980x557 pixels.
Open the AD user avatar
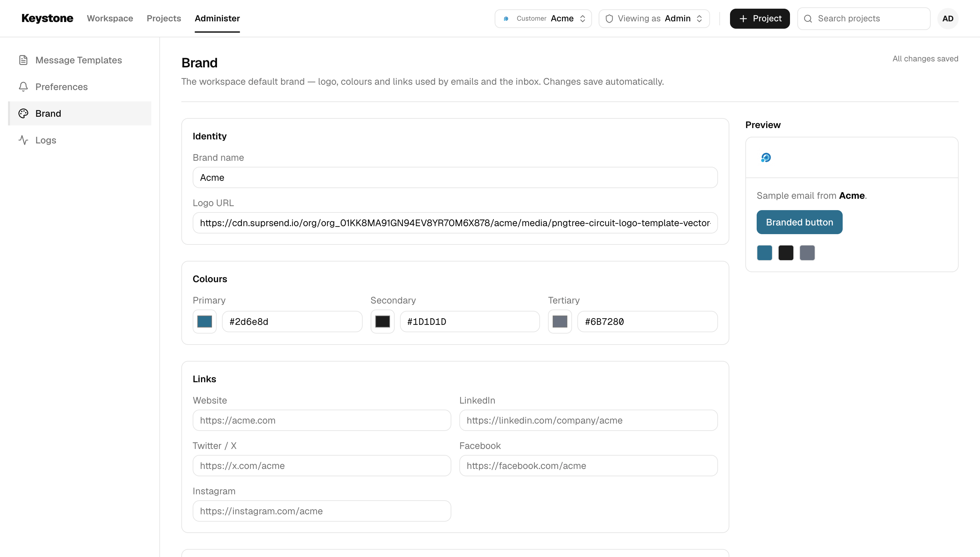click(948, 18)
